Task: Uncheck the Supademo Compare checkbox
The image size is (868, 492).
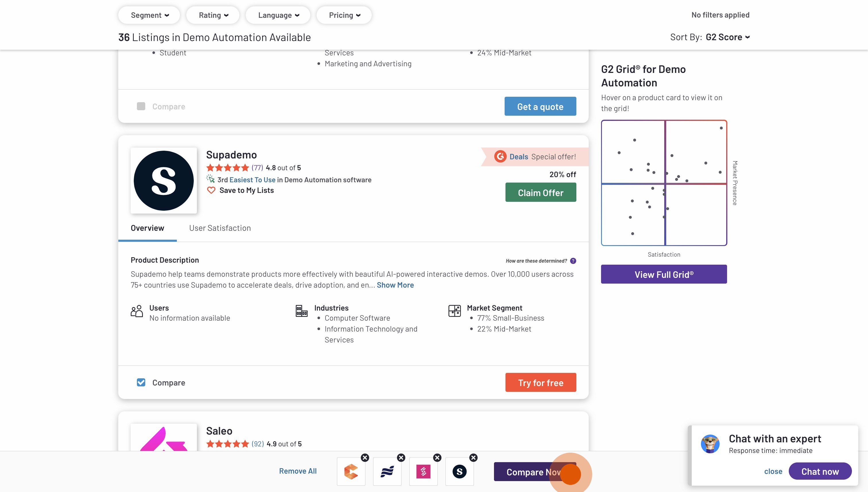Action: pyautogui.click(x=141, y=382)
